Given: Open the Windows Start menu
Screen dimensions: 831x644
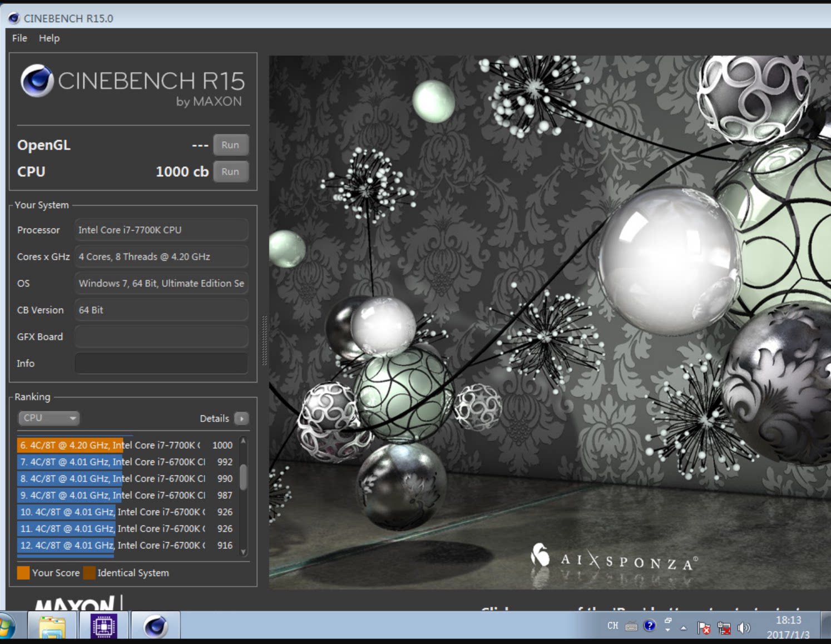Looking at the screenshot, I should tap(7, 627).
